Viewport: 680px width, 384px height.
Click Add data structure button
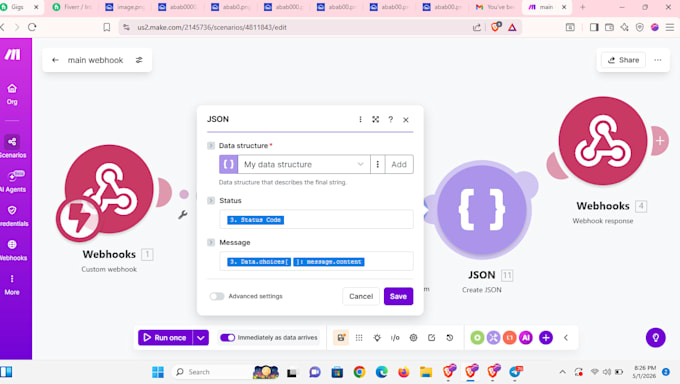click(399, 164)
